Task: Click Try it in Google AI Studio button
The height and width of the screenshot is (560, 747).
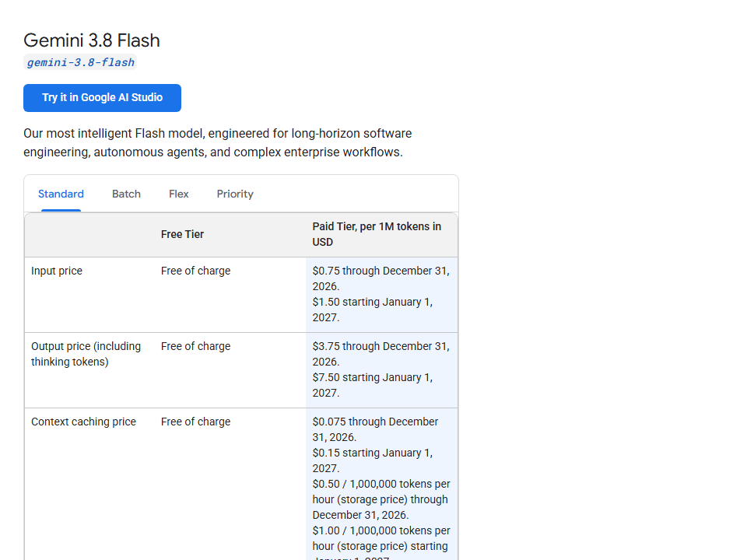Action: 102,98
